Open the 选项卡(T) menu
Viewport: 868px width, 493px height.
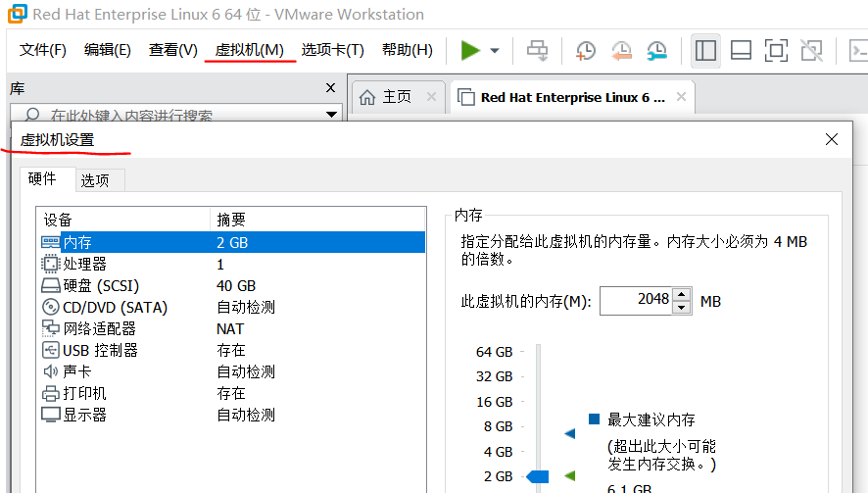coord(332,50)
